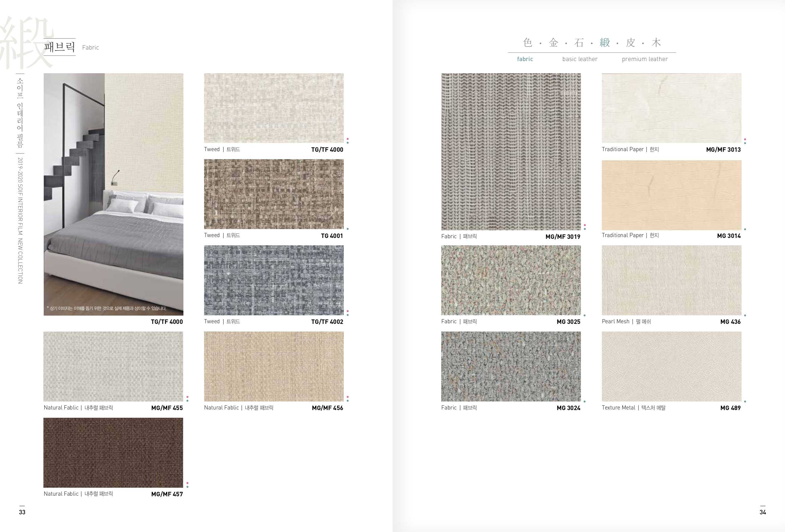Image resolution: width=785 pixels, height=532 pixels.
Task: Click the 패브릭 Fabric section heading
Action: [x=60, y=47]
